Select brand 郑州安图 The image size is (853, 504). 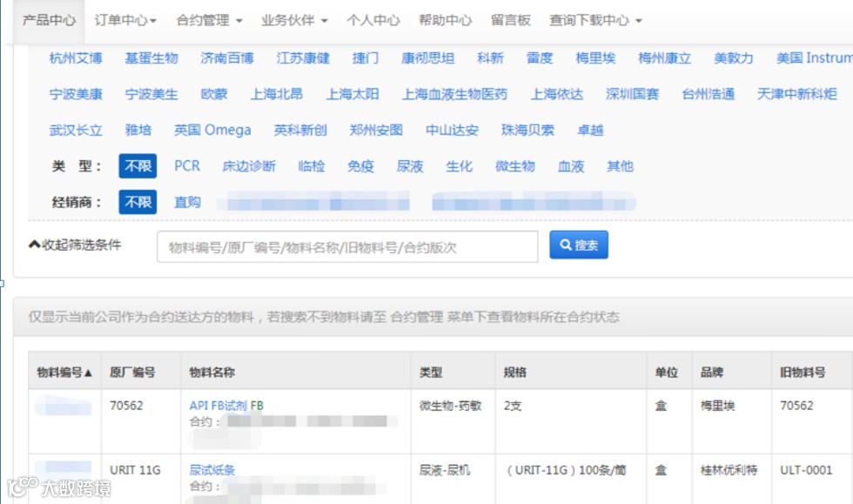click(x=376, y=130)
